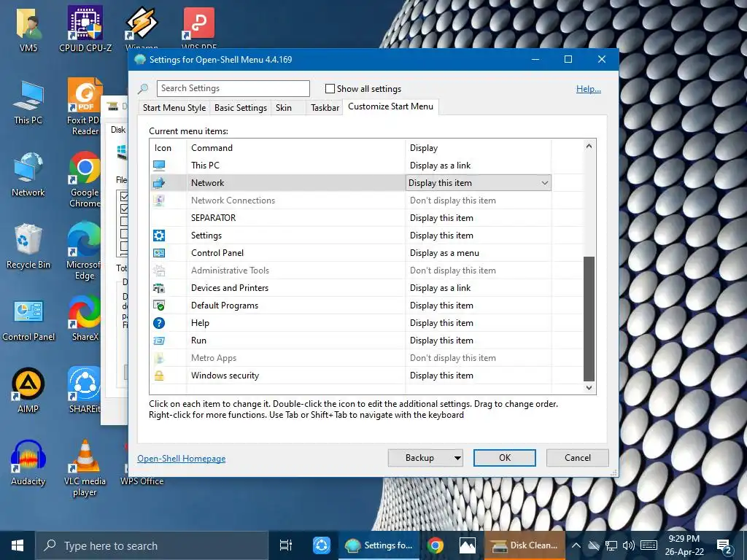Click the Settings gear icon in the list
This screenshot has width=747, height=560.
(159, 236)
